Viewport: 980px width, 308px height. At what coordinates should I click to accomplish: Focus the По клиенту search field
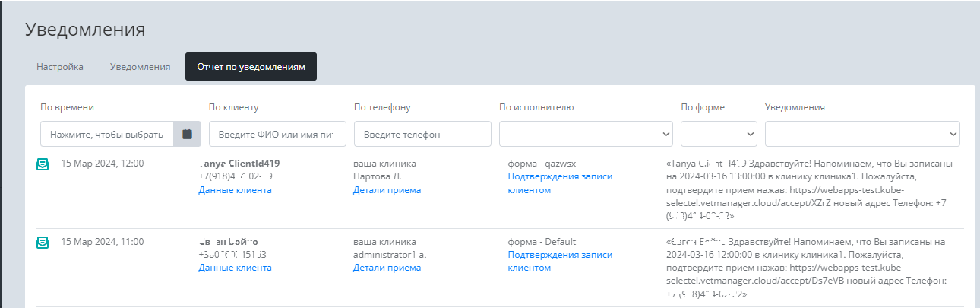tap(277, 134)
